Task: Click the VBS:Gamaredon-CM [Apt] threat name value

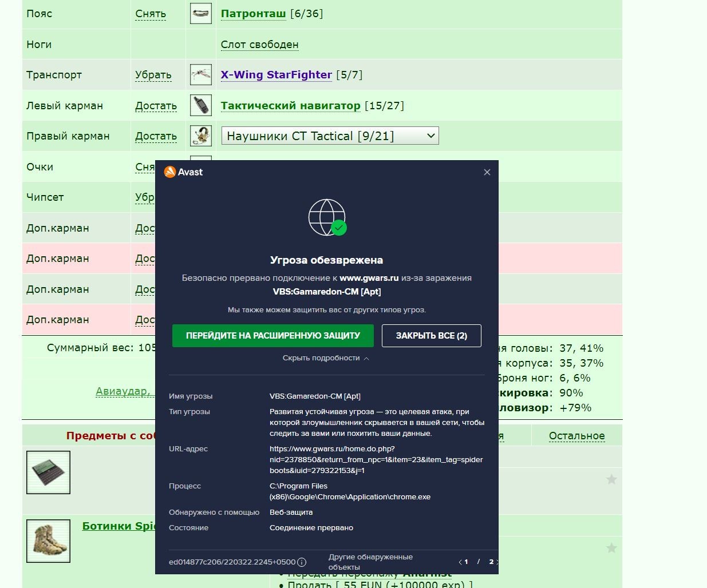Action: pos(315,396)
